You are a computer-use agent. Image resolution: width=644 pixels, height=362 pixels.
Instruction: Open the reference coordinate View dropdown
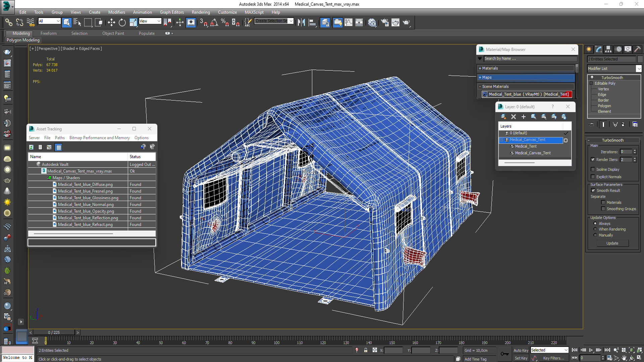pos(150,21)
